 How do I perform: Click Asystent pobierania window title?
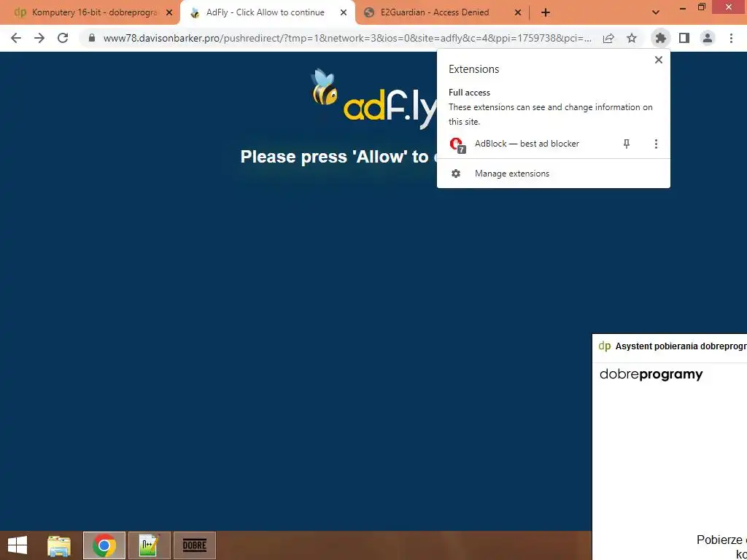pos(681,346)
